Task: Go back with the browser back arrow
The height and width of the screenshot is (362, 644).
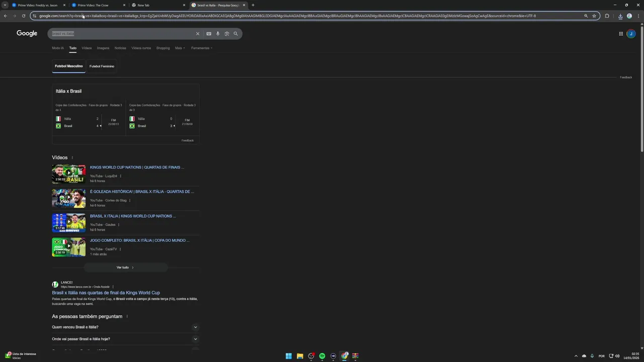Action: [6, 16]
